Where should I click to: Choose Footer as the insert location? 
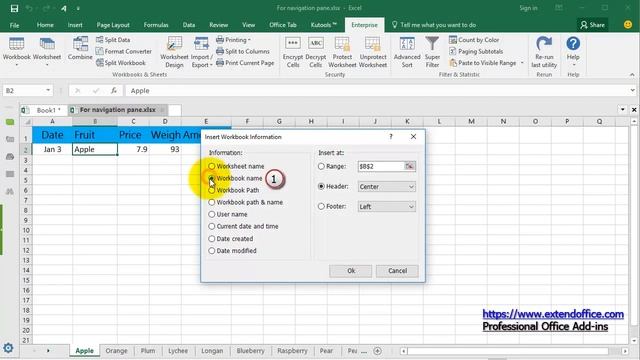click(333, 207)
